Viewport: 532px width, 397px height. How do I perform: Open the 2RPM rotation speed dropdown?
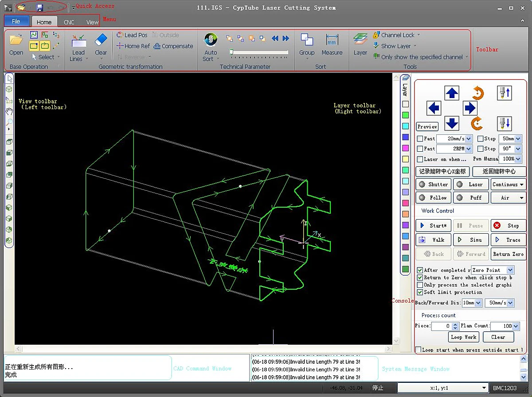point(469,149)
